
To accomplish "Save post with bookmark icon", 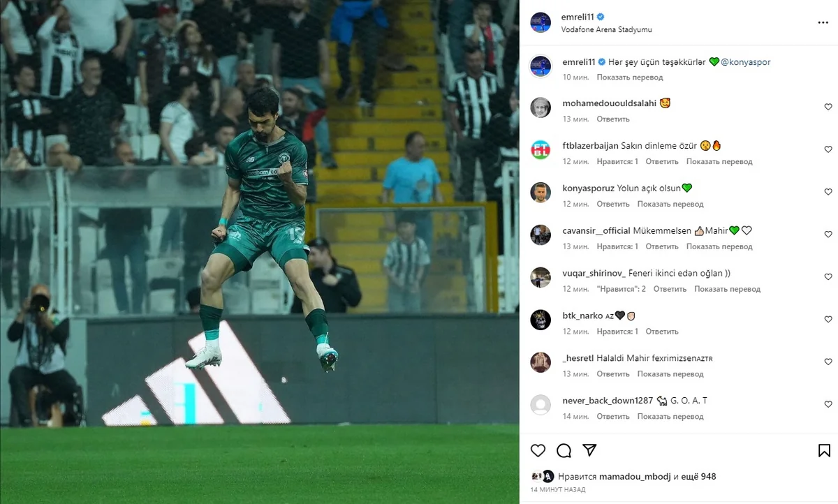I will tap(824, 450).
